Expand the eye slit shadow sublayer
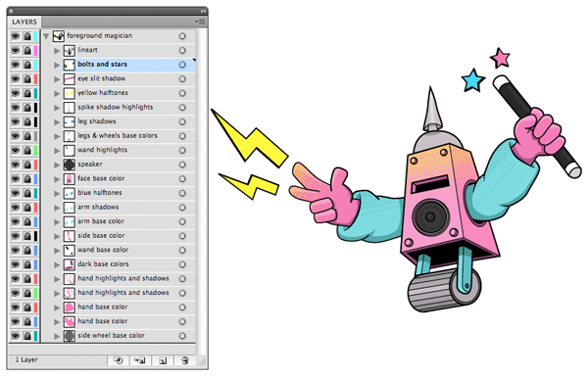Image resolution: width=588 pixels, height=379 pixels. [57, 79]
